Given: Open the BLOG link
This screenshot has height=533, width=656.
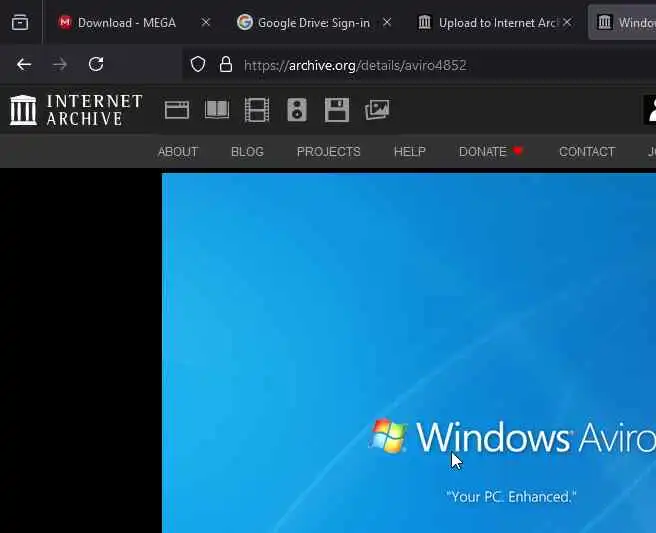Looking at the screenshot, I should click(x=247, y=151).
